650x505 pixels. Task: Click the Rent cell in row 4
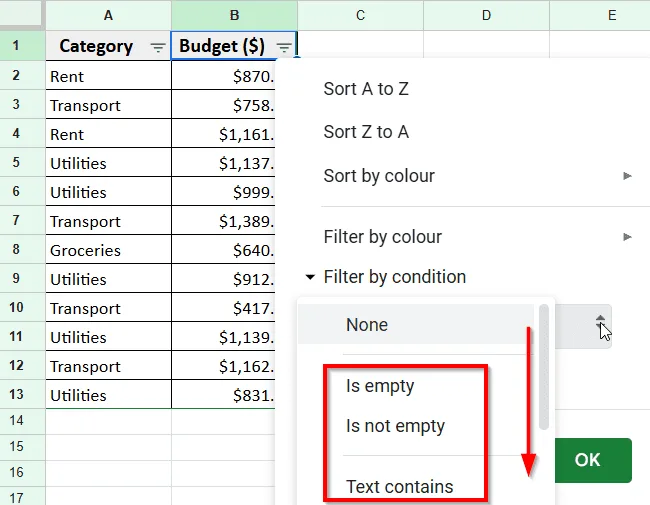tap(108, 134)
